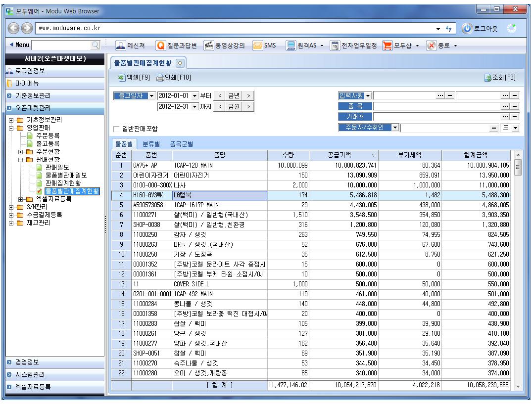
Task: Click the SMS envelope icon
Action: [258, 46]
